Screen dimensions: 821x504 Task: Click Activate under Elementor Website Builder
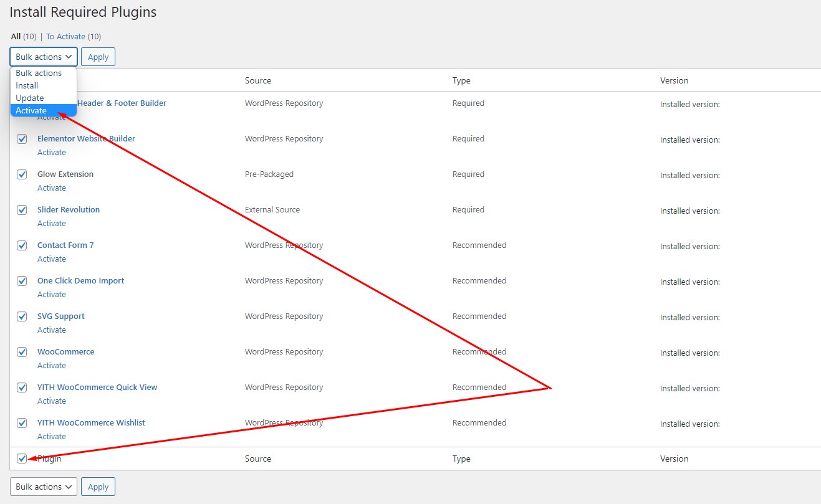point(52,152)
